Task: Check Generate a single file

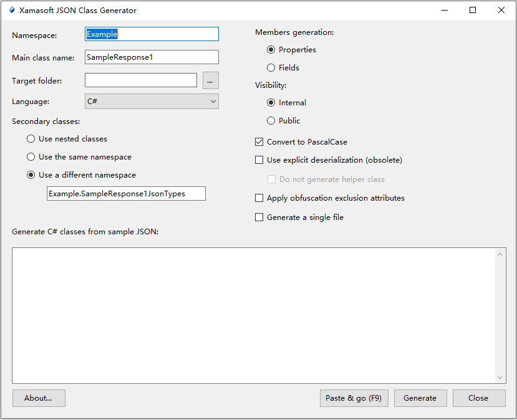Action: [x=259, y=217]
